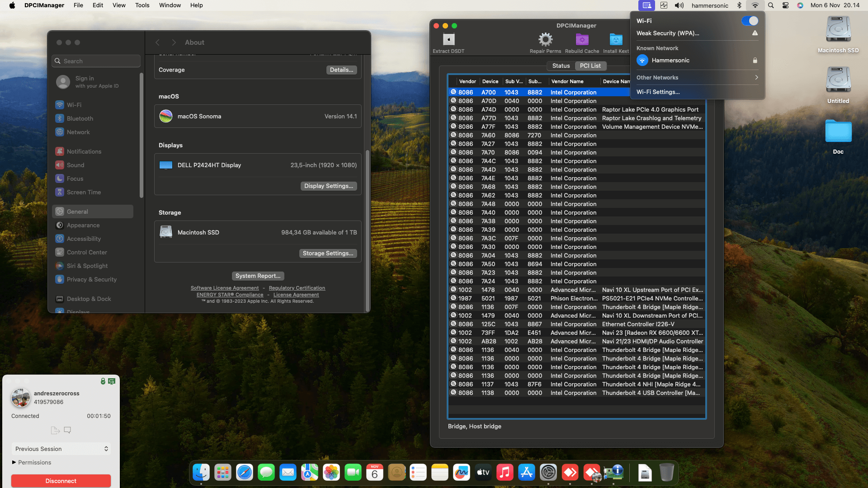Click the Extract DSDT toolbar icon
This screenshot has height=488, width=868.
tap(448, 40)
